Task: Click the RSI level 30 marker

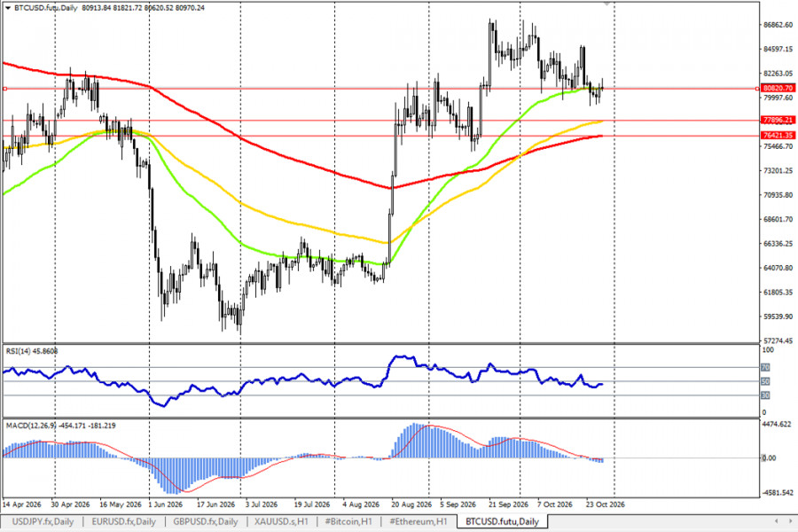Action: [765, 395]
